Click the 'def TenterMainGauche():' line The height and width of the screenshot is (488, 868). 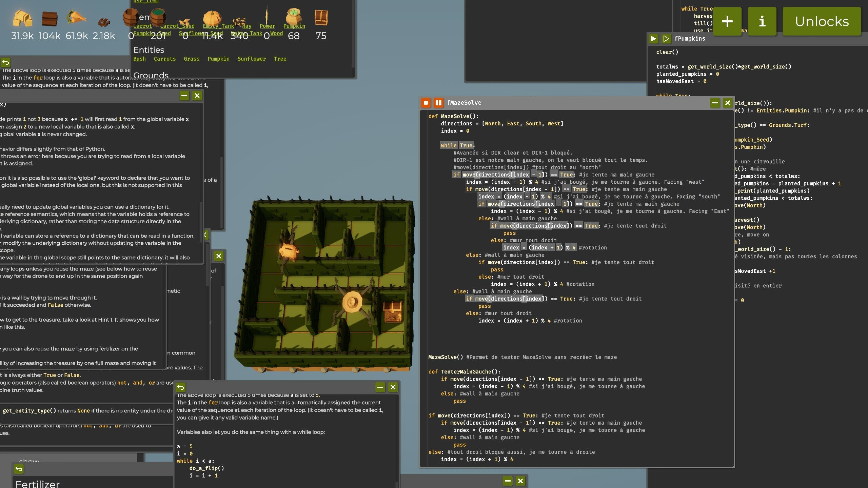coord(464,372)
